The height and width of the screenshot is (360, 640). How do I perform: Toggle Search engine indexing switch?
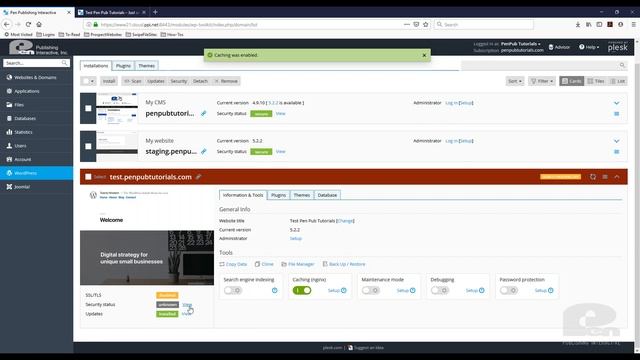tap(233, 290)
